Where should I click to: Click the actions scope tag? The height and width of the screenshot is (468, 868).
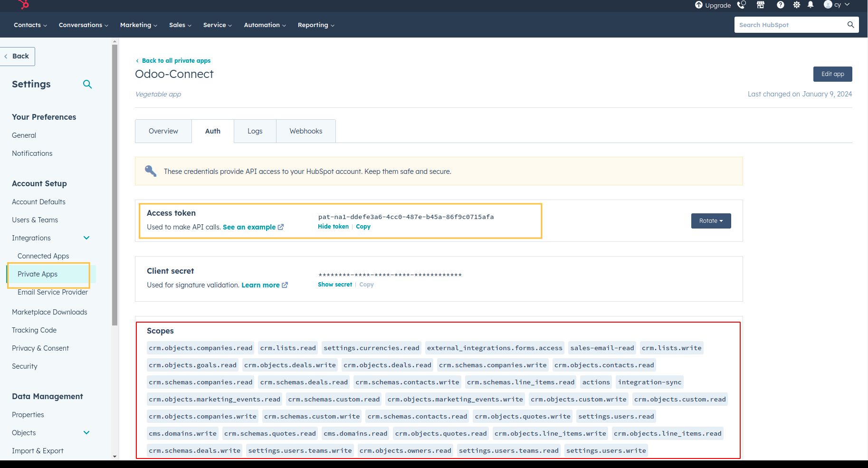[596, 382]
